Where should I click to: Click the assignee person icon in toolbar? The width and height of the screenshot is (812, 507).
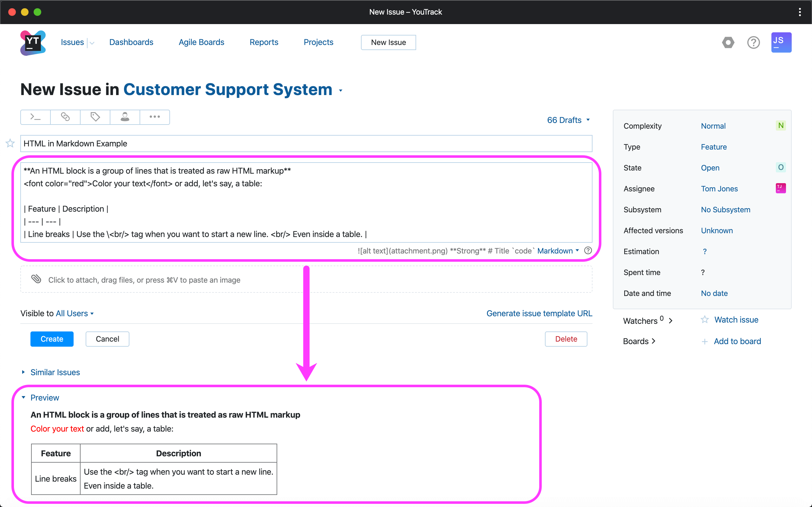[125, 117]
